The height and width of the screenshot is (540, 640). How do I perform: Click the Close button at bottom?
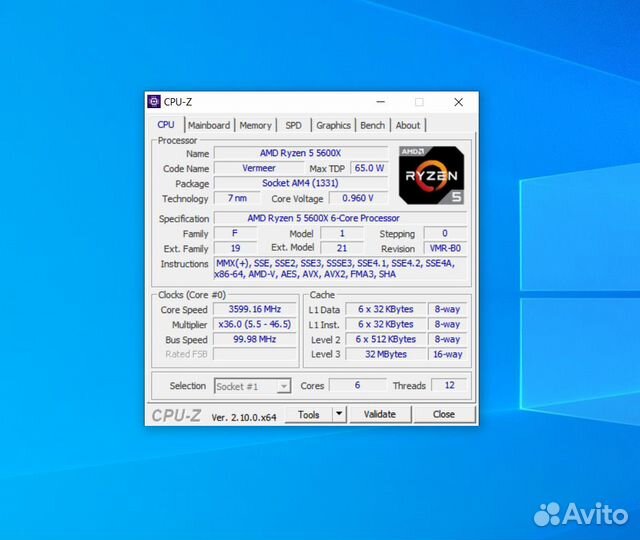click(444, 414)
